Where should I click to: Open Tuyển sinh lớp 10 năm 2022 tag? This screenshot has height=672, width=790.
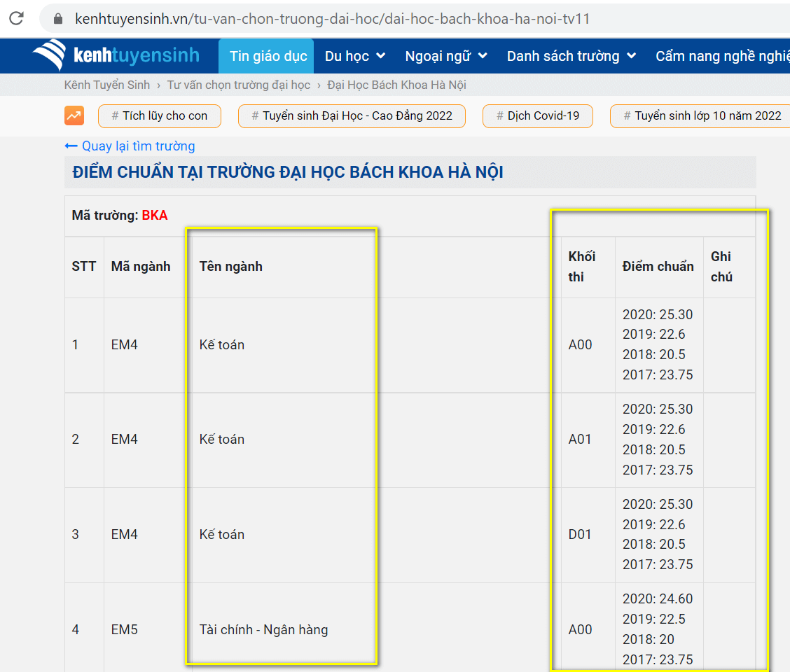[x=702, y=115]
